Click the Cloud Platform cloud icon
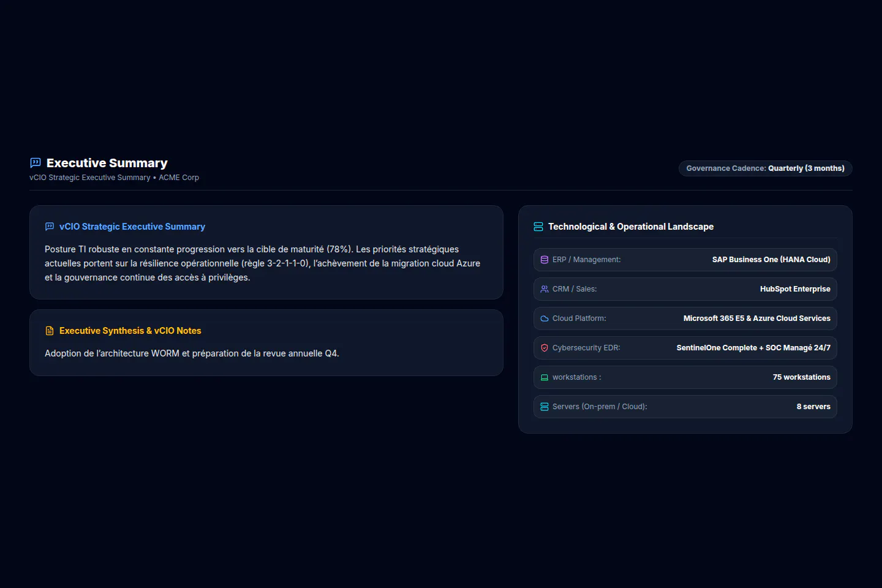Screen dimensions: 882x588 click(x=545, y=318)
